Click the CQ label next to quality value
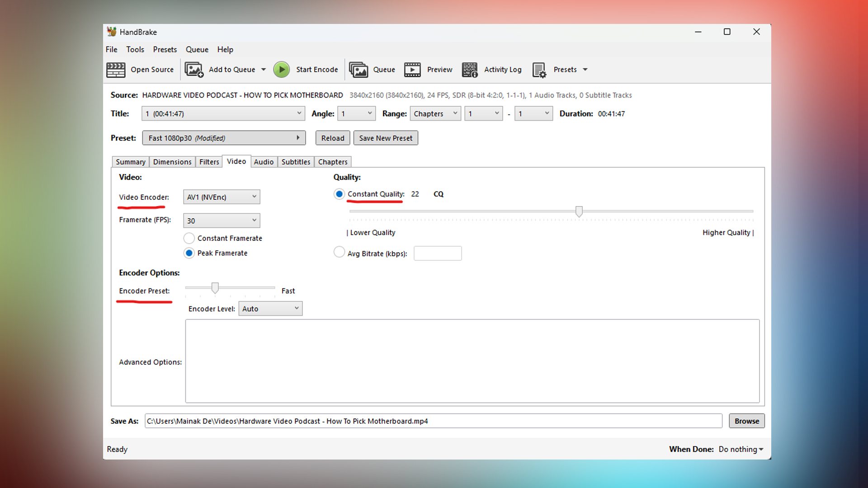This screenshot has width=868, height=488. coord(439,194)
